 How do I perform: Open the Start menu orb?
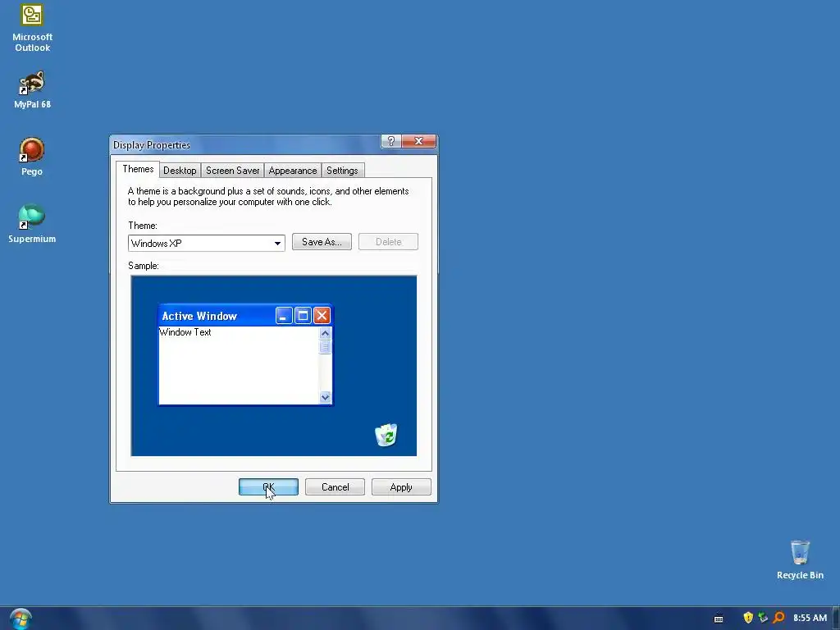(x=21, y=619)
